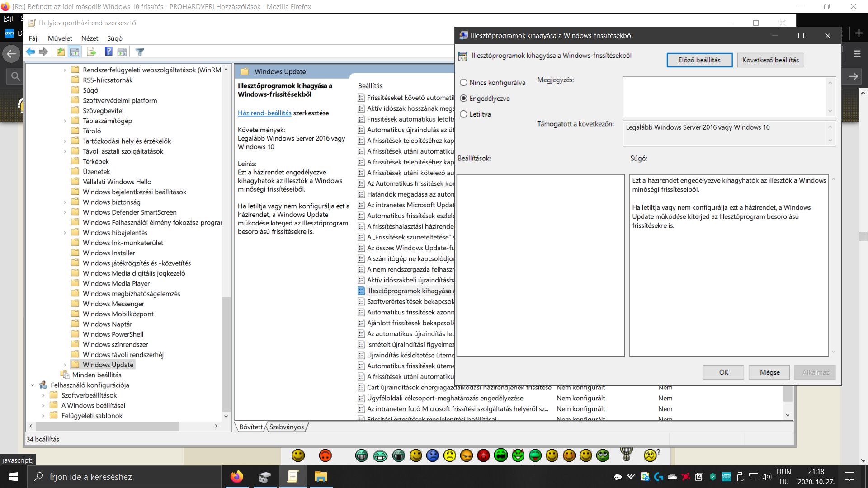Expand the 'Windows biztonság' tree node

pyautogui.click(x=65, y=202)
